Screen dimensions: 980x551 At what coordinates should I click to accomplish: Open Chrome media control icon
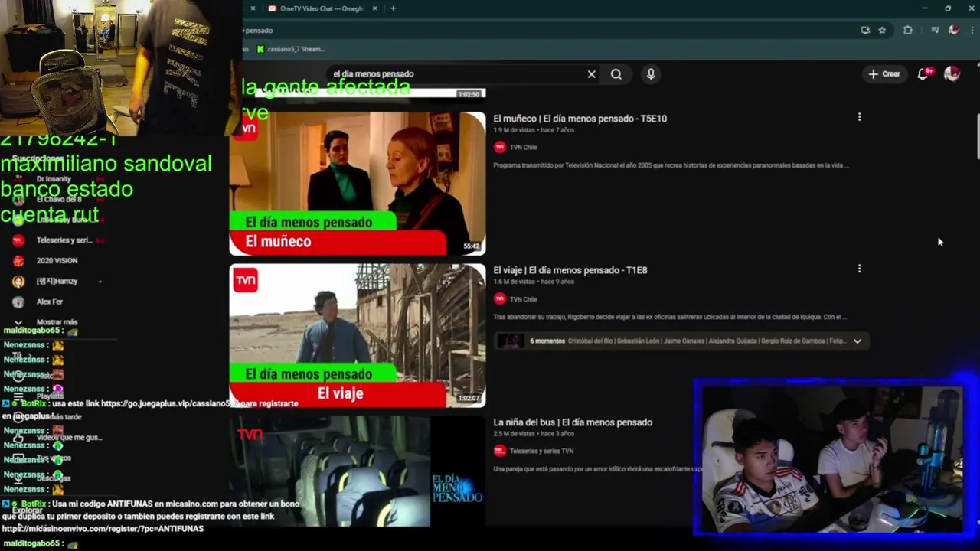tap(935, 31)
